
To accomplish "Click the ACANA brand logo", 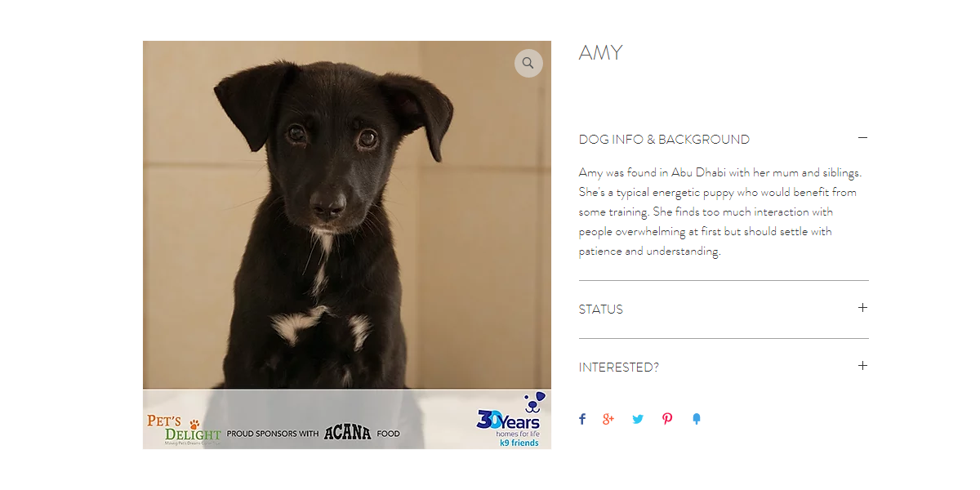I will (x=348, y=433).
